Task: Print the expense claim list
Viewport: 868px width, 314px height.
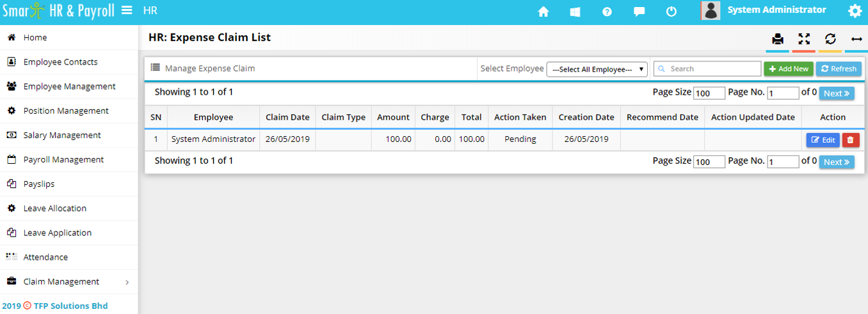Action: (x=778, y=39)
